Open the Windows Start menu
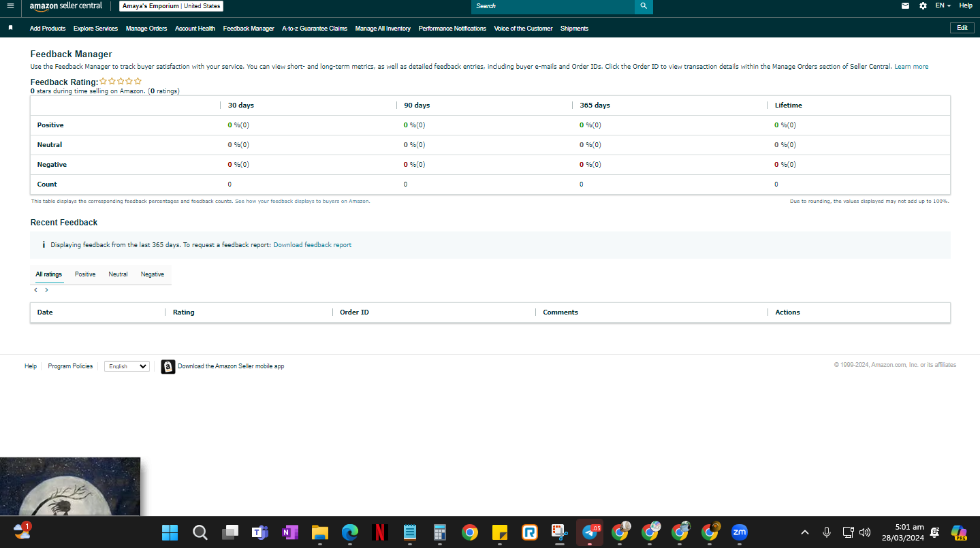980x548 pixels. [170, 532]
